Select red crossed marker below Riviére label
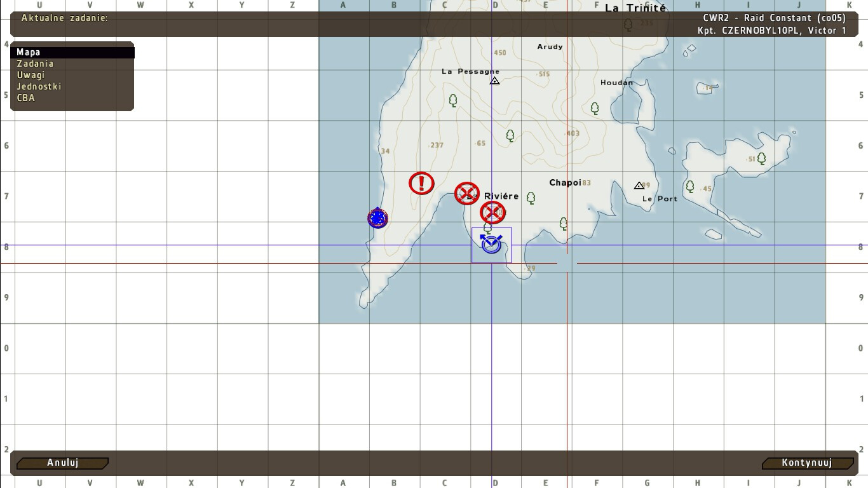This screenshot has width=868, height=488. 492,212
